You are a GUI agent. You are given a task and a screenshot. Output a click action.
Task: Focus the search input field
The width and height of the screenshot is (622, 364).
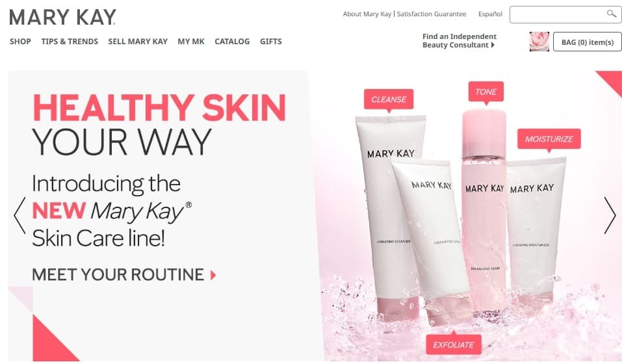[x=558, y=15]
